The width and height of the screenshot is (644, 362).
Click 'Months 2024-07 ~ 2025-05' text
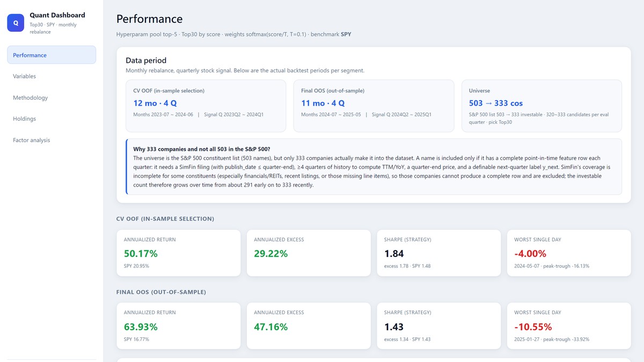[331, 114]
